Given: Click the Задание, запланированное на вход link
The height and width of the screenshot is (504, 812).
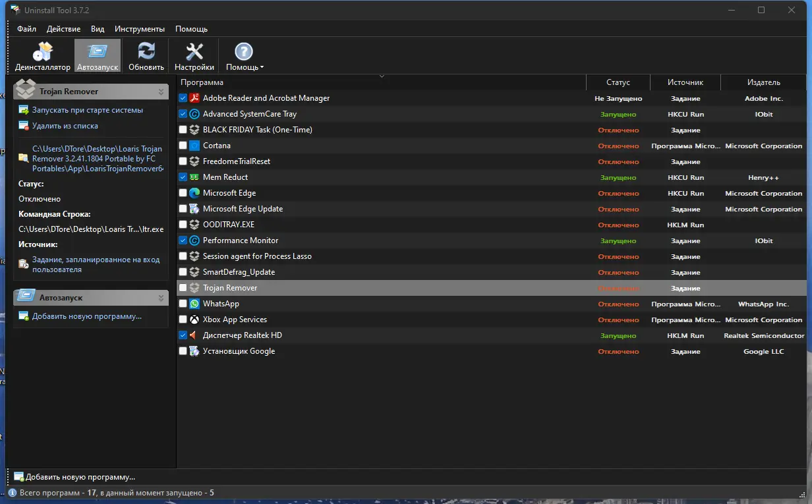Looking at the screenshot, I should (96, 264).
